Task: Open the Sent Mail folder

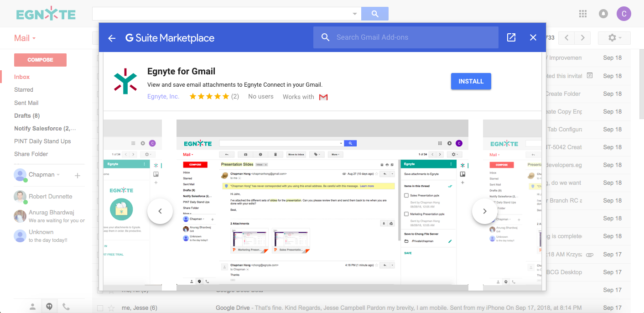Action: (x=26, y=103)
